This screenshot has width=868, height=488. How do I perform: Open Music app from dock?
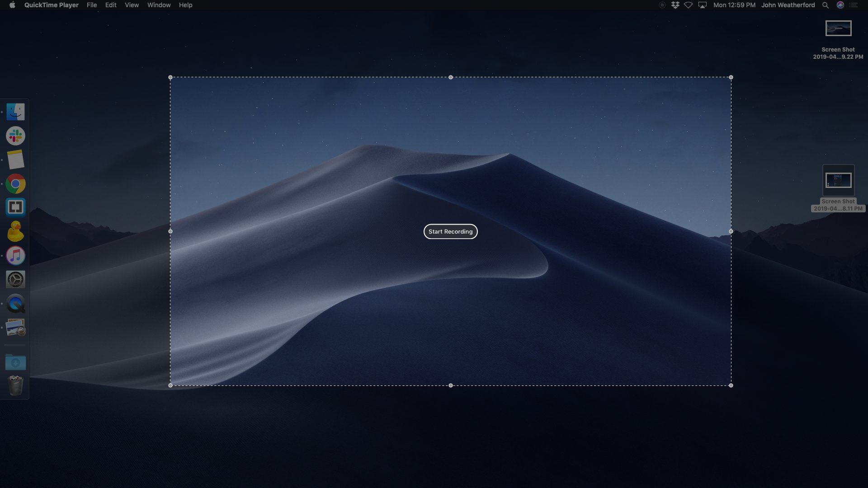(15, 256)
